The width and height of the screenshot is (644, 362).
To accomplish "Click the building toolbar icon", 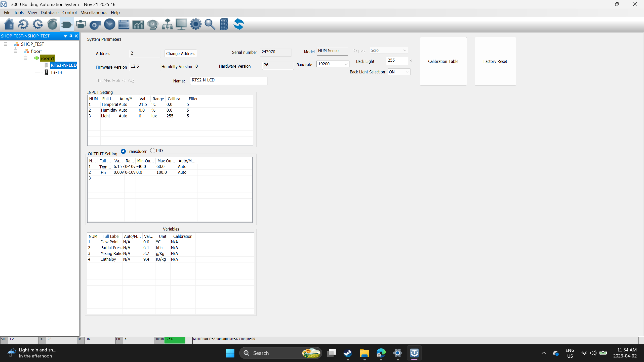I will [224, 24].
